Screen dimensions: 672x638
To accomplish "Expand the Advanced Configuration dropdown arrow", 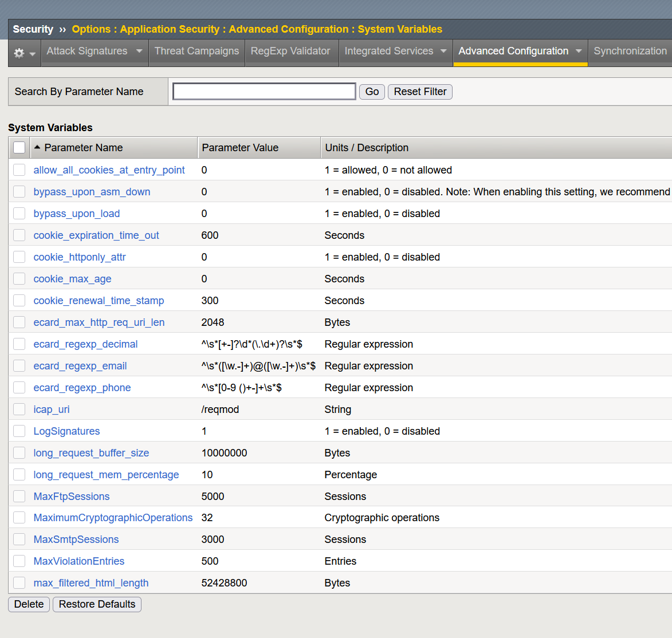I will [x=579, y=52].
